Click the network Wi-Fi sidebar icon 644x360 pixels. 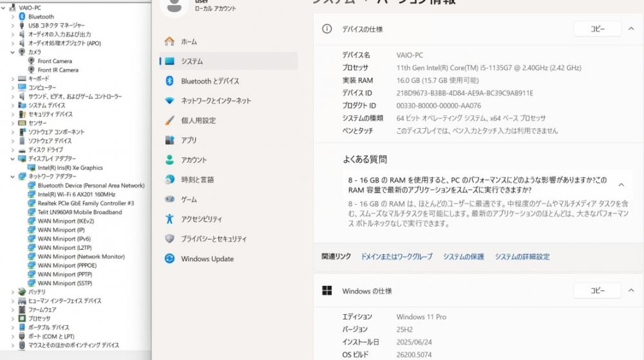(x=169, y=100)
